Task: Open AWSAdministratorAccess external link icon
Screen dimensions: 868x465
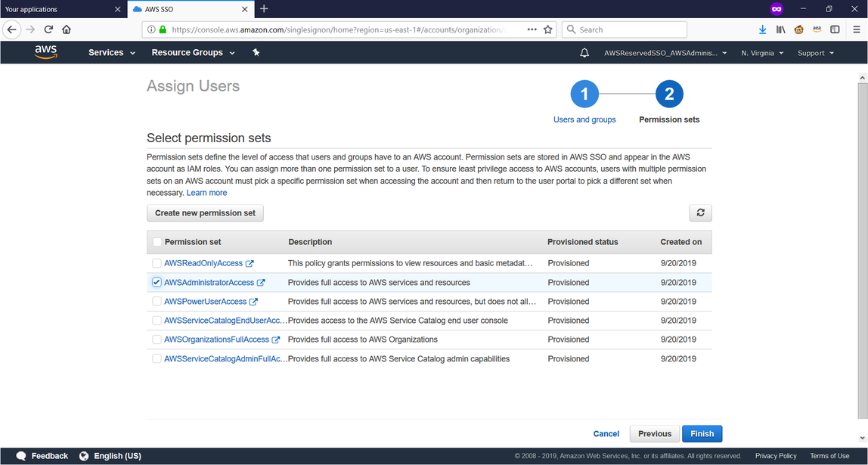Action: (x=261, y=282)
